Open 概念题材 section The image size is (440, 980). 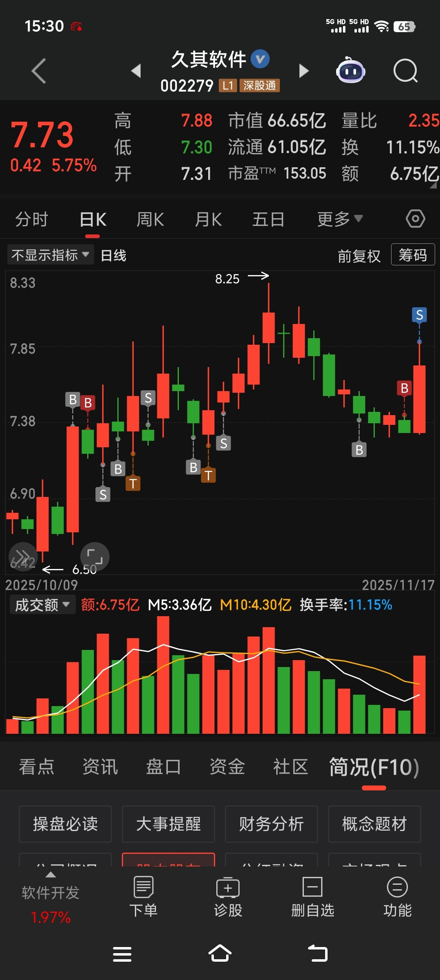pos(374,824)
